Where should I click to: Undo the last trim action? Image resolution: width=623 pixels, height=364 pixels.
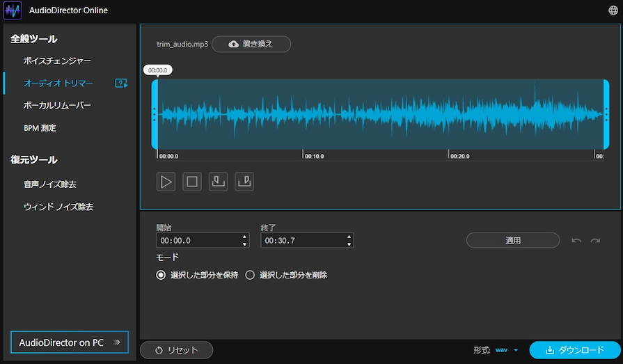576,240
